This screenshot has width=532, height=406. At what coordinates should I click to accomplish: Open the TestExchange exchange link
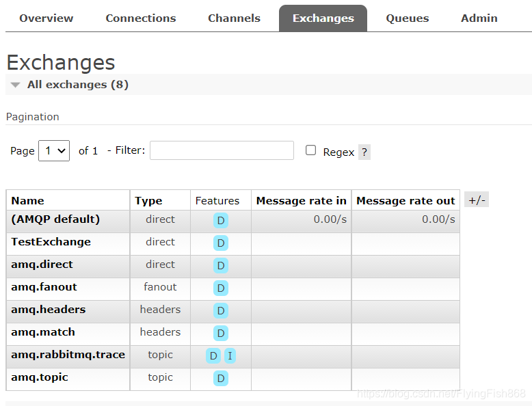coord(51,242)
